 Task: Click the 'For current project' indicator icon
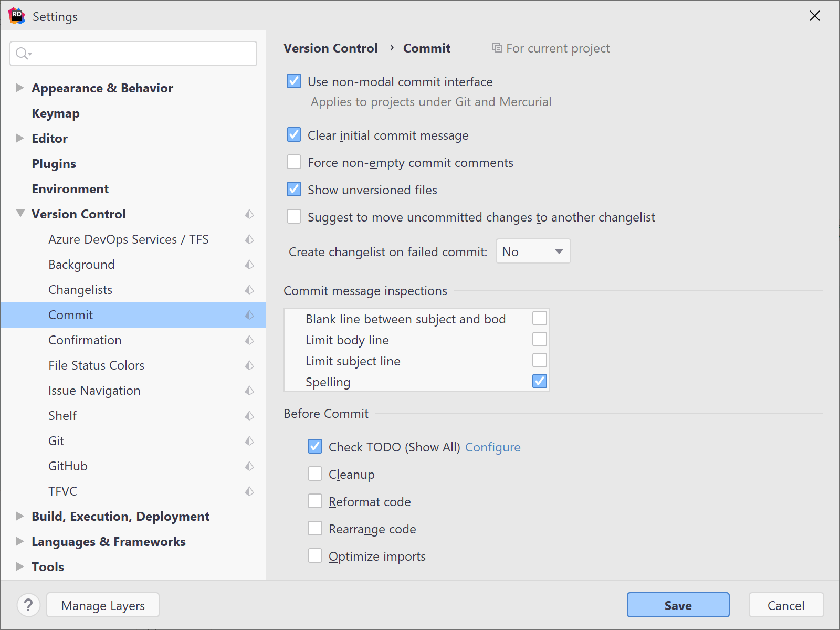pos(497,48)
